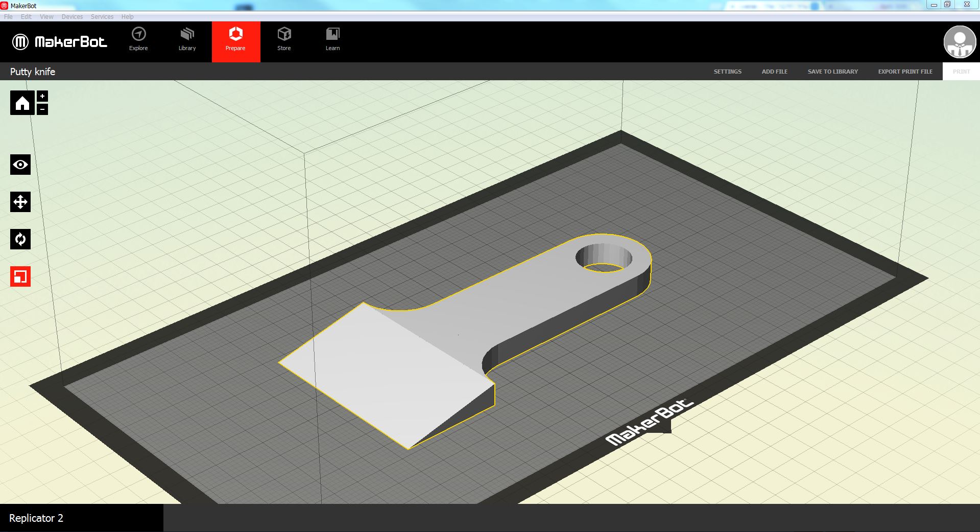Click the MakerBot title bar icon

point(5,6)
